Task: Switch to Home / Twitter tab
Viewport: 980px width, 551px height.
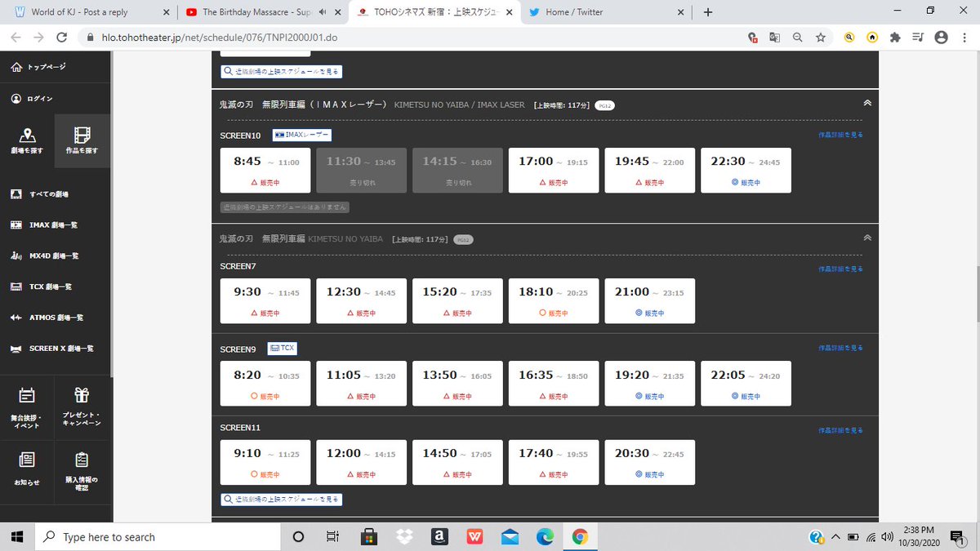Action: 604,12
